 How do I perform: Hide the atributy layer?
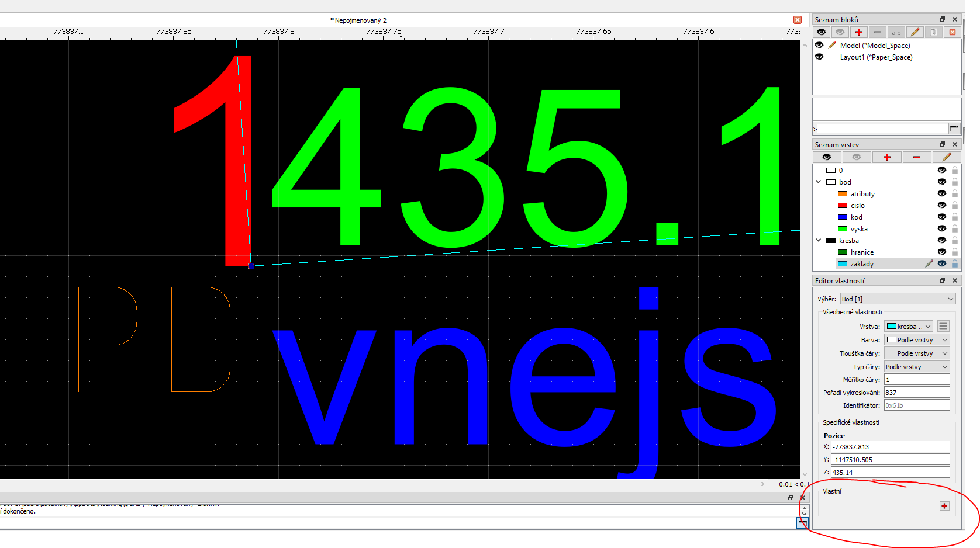(941, 194)
